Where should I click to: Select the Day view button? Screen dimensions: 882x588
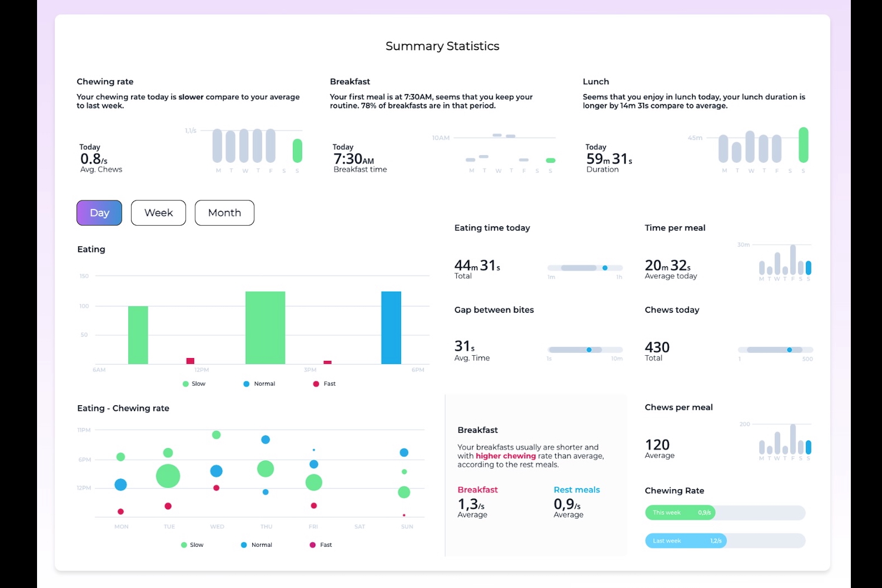[x=99, y=213]
